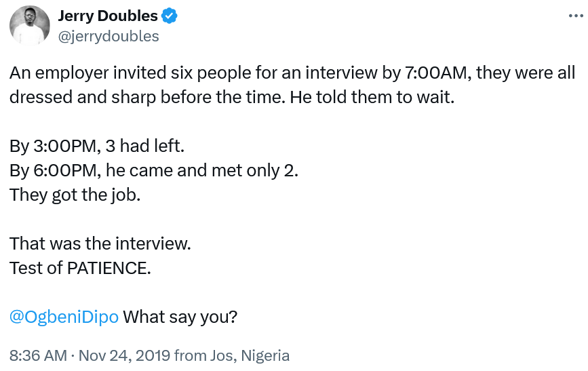Click the capitalized word PATIENCE
This screenshot has height=371, width=588.
(109, 268)
